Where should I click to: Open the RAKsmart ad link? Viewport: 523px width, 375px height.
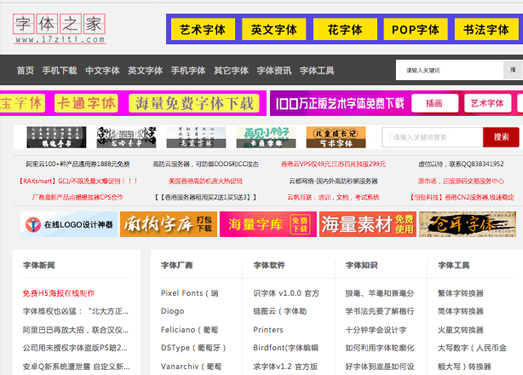pyautogui.click(x=78, y=181)
